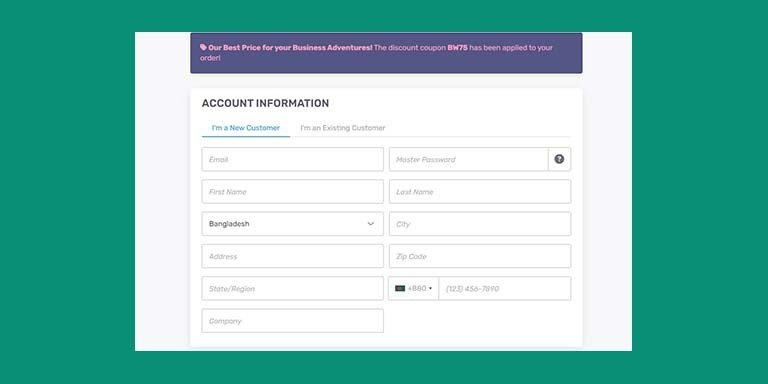Click the tag icon in the coupon banner
The width and height of the screenshot is (768, 384).
(x=203, y=48)
